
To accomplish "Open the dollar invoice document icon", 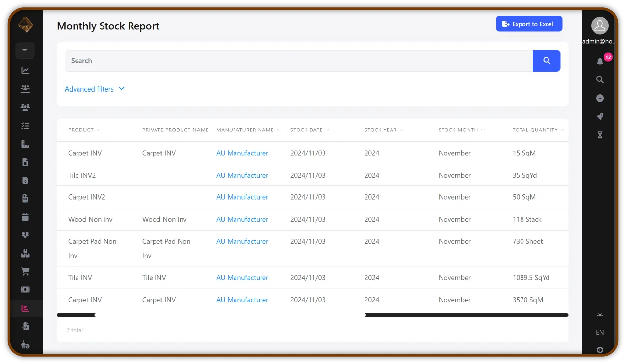I will (26, 181).
